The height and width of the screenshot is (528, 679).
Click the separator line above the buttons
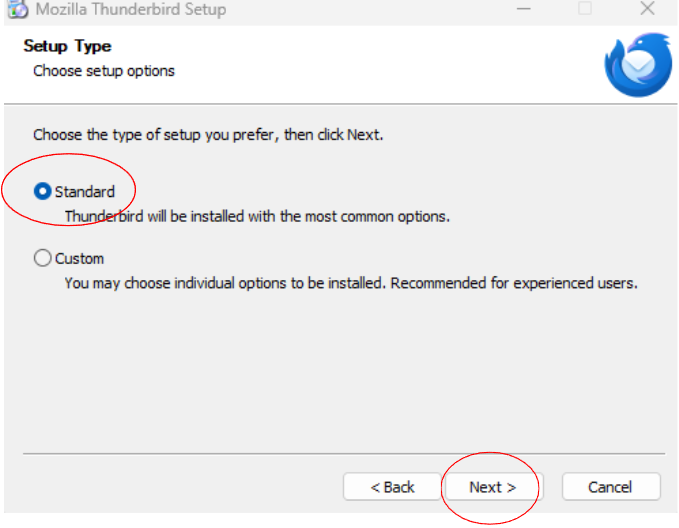coord(344,453)
